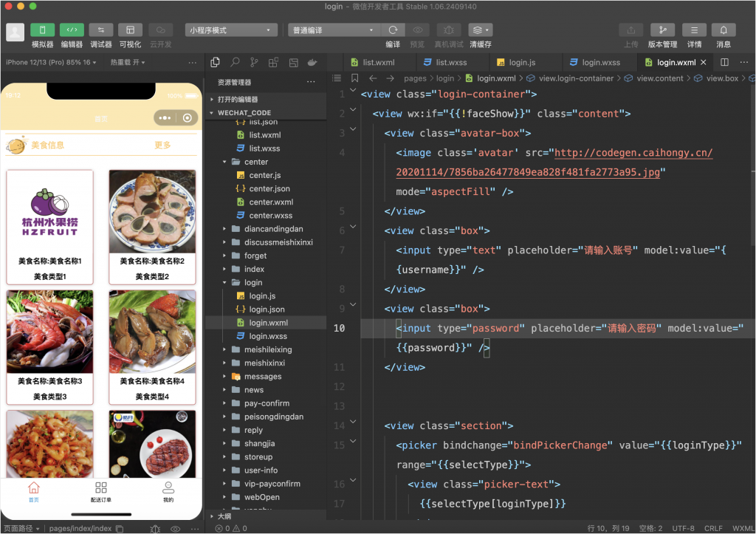Open version management in toolbar

pyautogui.click(x=662, y=30)
